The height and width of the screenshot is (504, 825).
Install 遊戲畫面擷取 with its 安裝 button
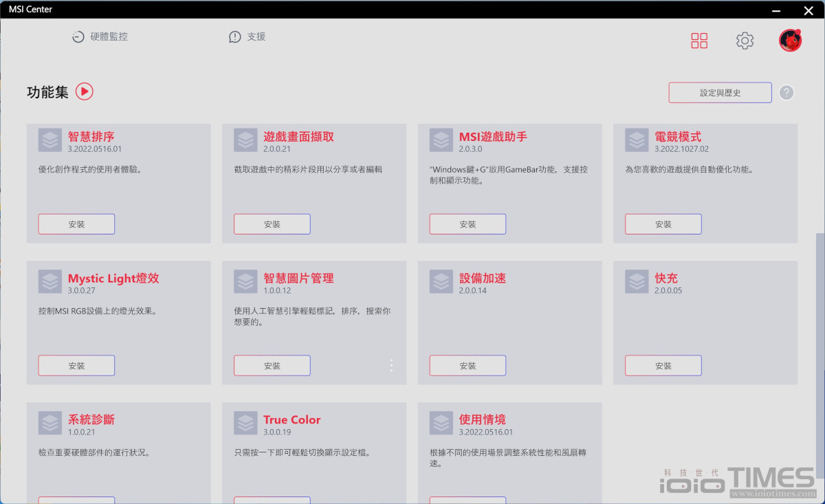(272, 224)
